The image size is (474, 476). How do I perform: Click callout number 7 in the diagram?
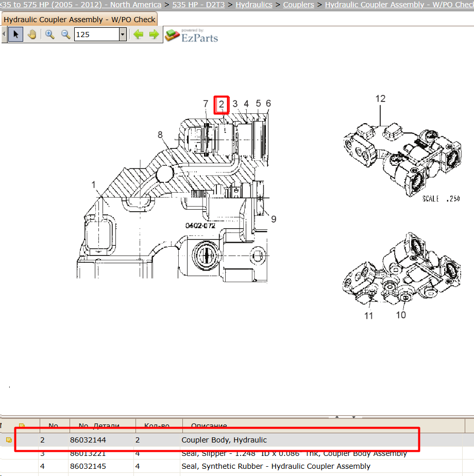[x=206, y=104]
